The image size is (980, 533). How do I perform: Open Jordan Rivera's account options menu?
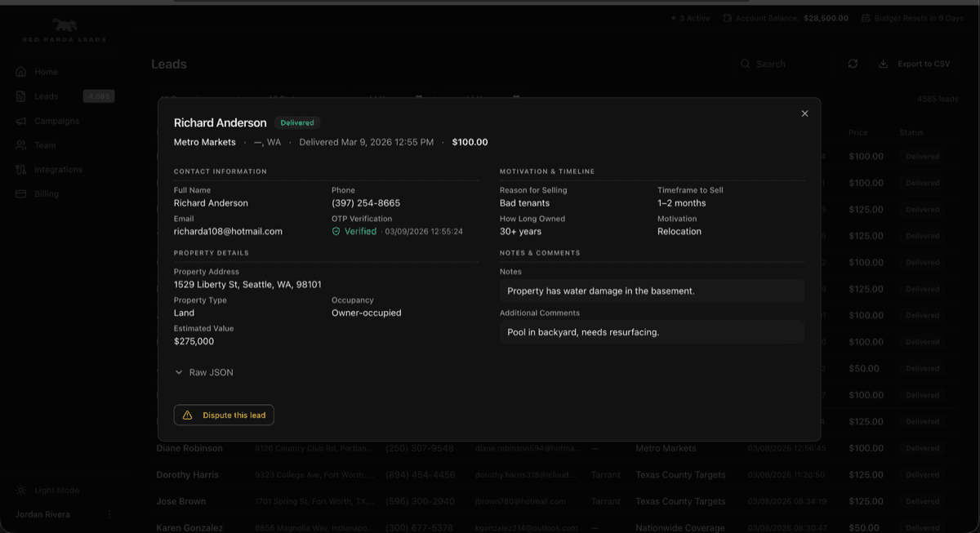click(110, 514)
